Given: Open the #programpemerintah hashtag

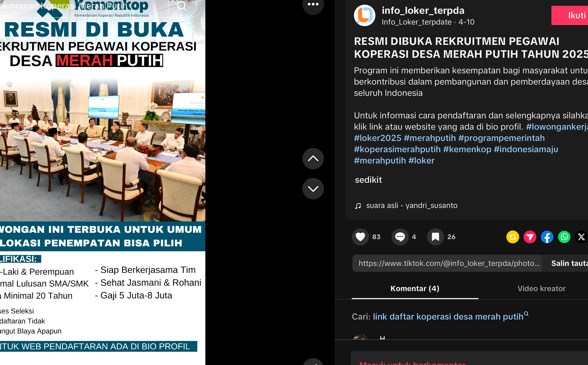Looking at the screenshot, I should pyautogui.click(x=501, y=138).
